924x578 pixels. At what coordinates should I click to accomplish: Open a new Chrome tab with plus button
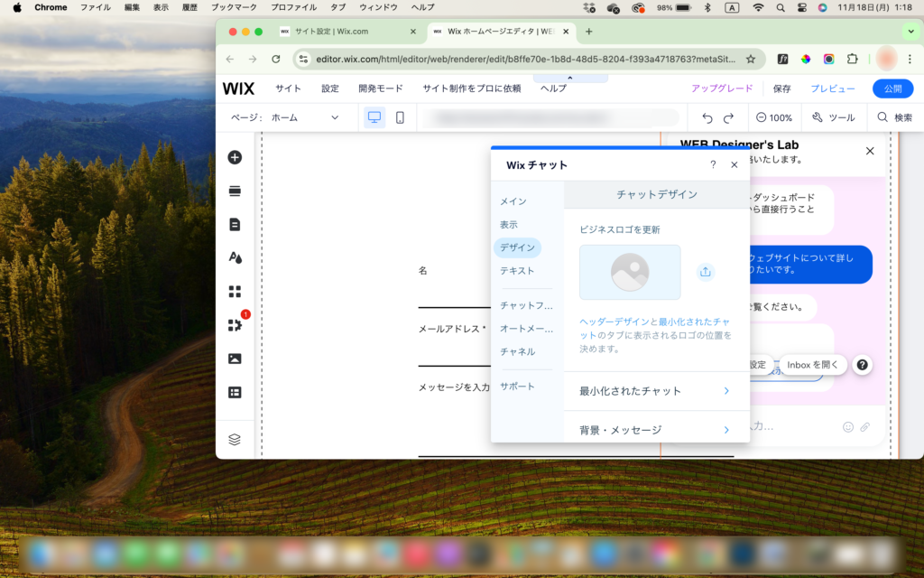588,32
